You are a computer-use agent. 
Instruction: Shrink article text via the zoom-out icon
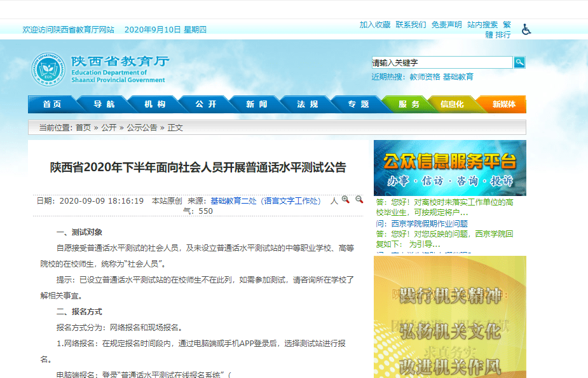click(359, 200)
